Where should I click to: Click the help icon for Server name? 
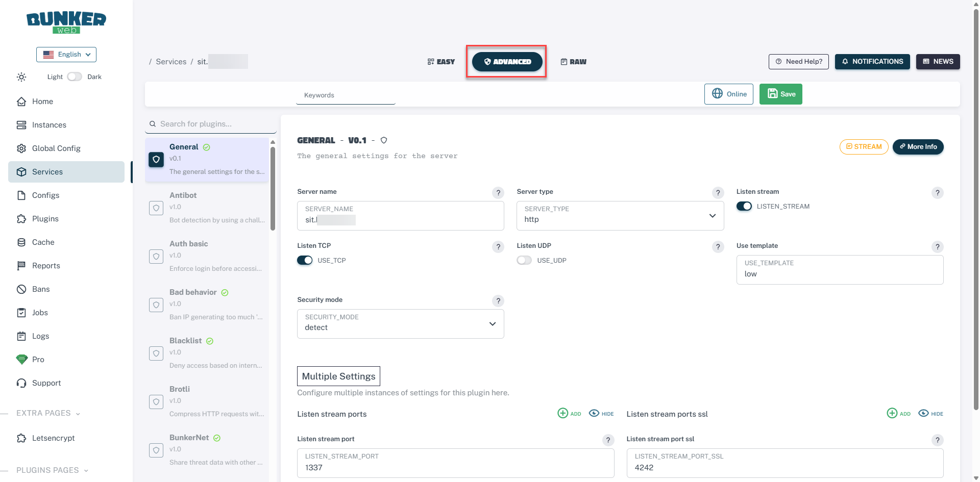[498, 193]
